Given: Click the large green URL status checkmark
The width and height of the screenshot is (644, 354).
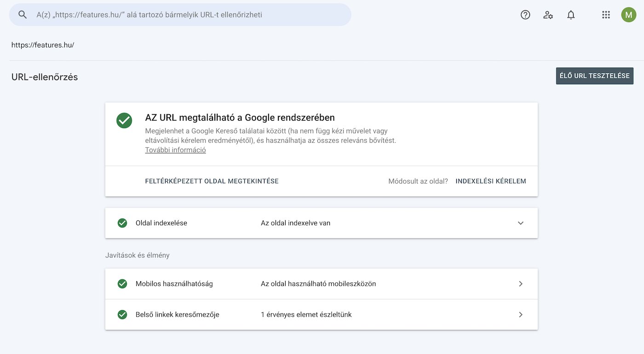Looking at the screenshot, I should 124,121.
